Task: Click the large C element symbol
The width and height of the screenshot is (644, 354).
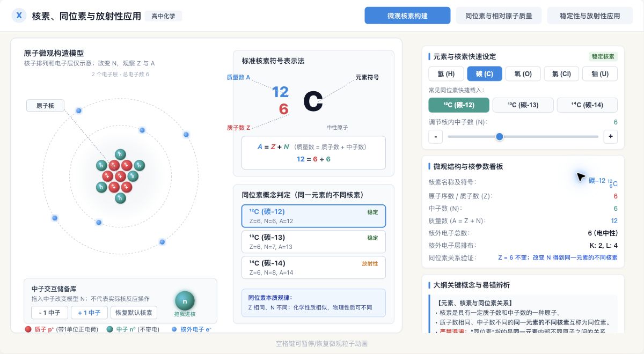Action: click(313, 101)
